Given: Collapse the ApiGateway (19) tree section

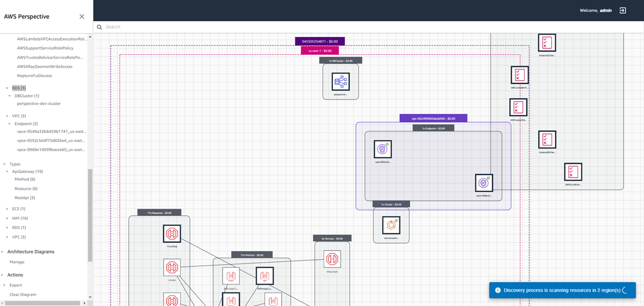Looking at the screenshot, I should tap(7, 171).
